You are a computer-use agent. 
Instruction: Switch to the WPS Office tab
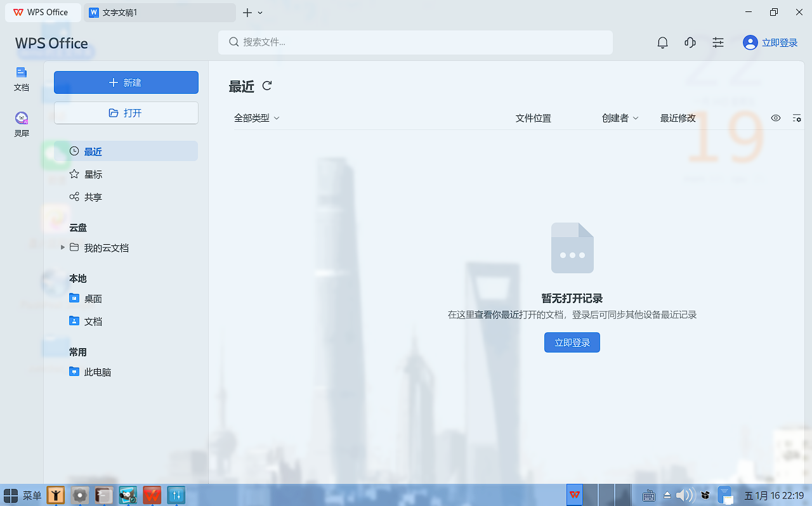(x=43, y=13)
